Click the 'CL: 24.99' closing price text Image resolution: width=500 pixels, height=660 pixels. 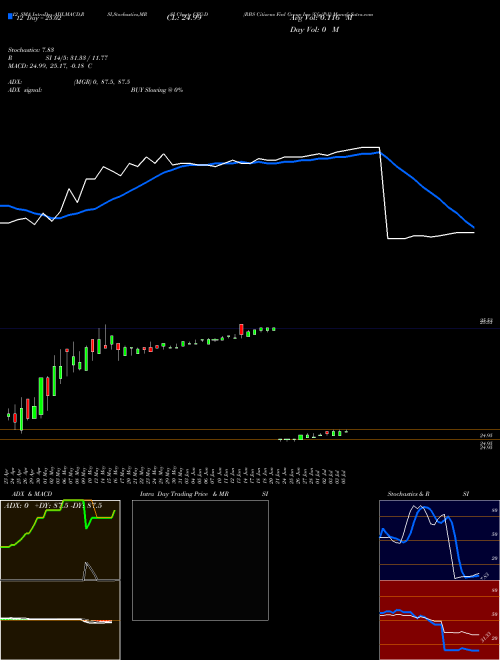pos(184,19)
